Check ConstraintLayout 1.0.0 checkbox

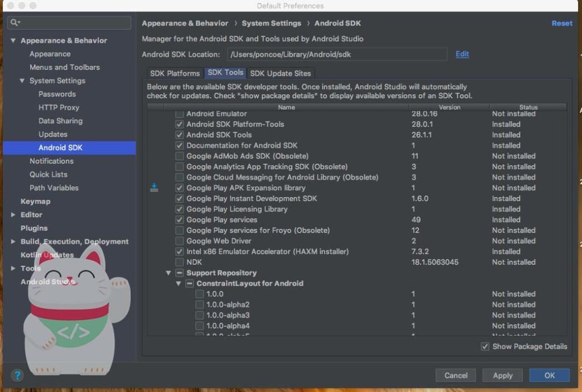tap(199, 294)
